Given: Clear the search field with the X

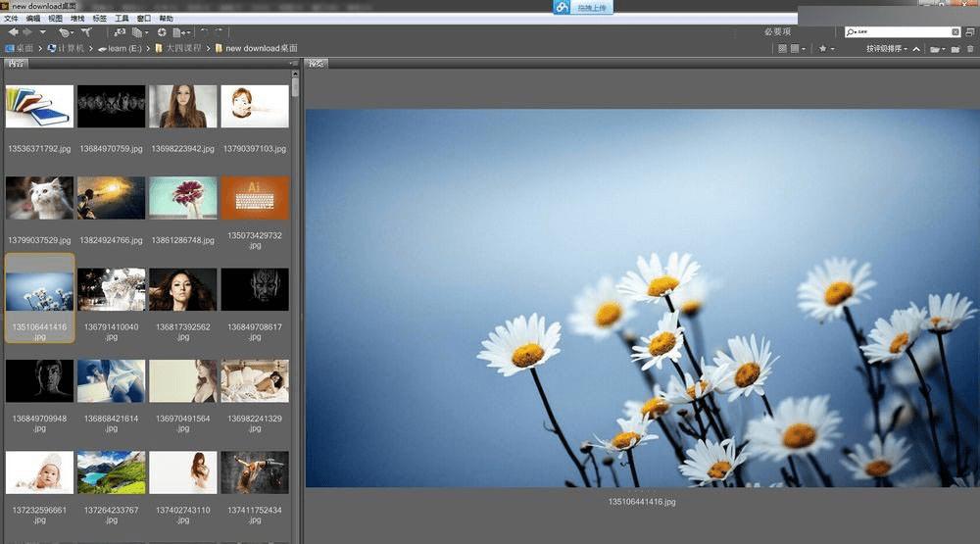Looking at the screenshot, I should 955,31.
